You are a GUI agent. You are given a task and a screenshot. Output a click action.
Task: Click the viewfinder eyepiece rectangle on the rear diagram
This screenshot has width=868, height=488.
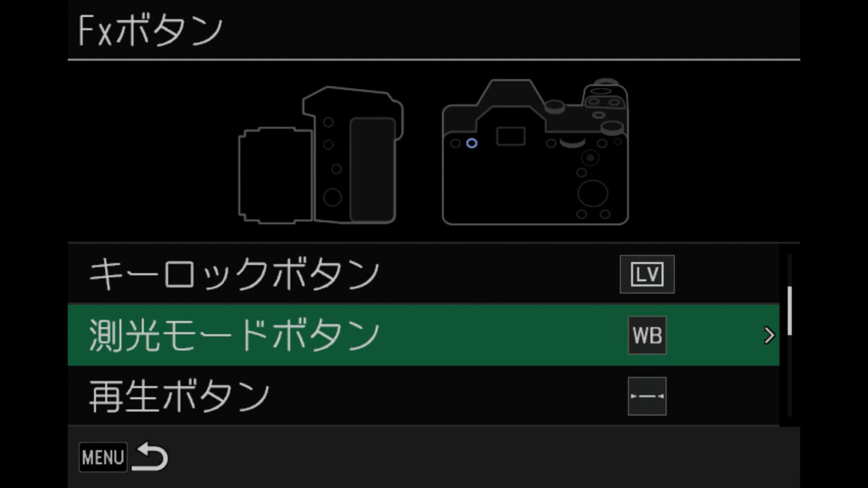pyautogui.click(x=511, y=136)
